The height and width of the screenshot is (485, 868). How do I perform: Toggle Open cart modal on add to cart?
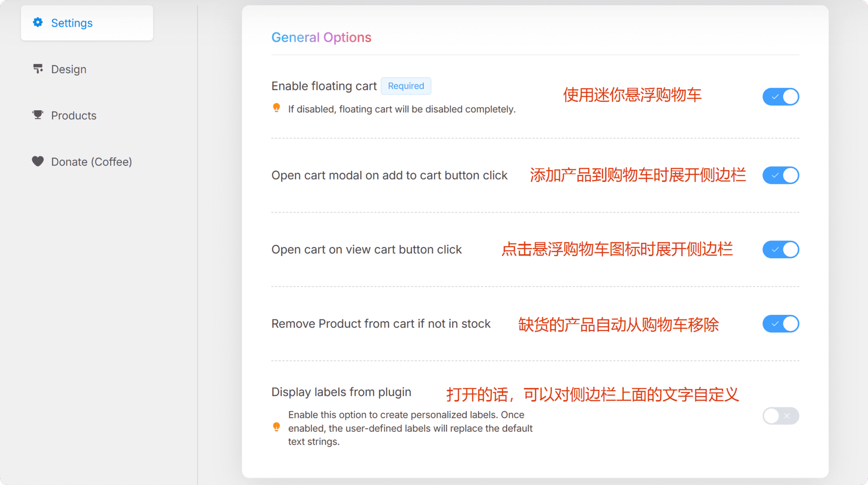[x=781, y=175]
